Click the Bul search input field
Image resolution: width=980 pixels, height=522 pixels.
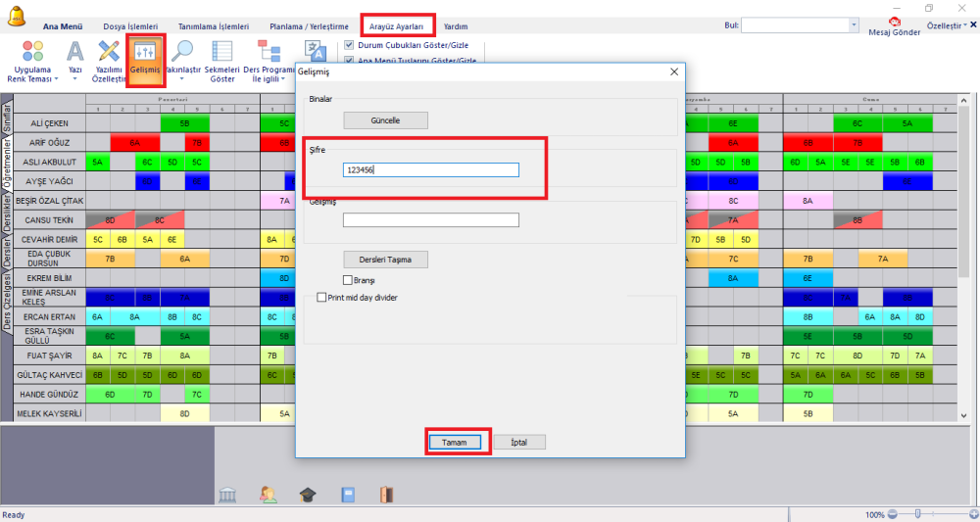tap(795, 25)
